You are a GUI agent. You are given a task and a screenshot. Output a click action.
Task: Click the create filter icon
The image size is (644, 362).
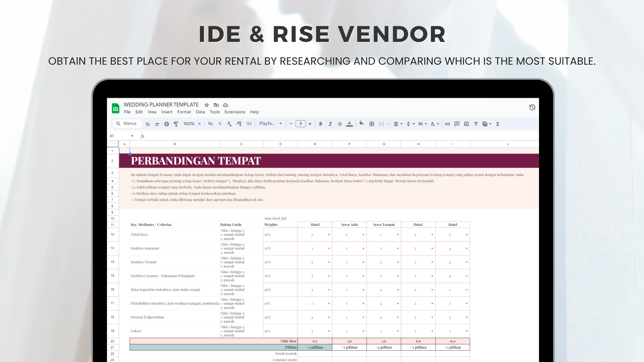(476, 124)
